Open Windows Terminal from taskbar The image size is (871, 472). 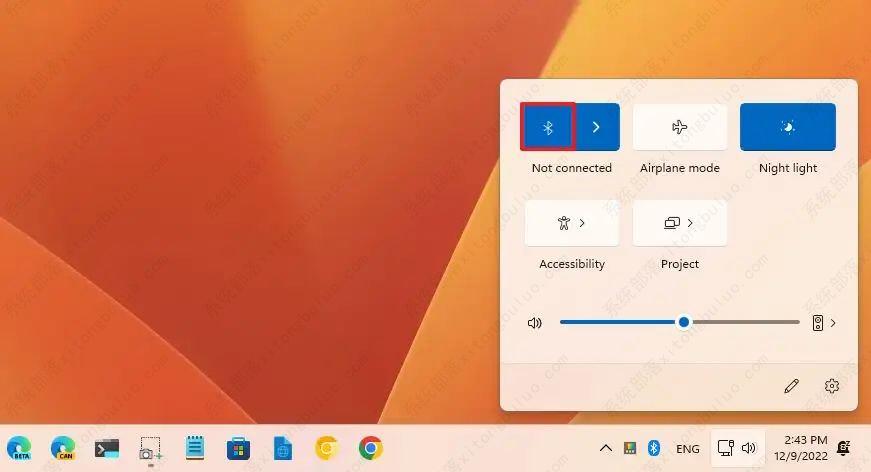tap(107, 448)
